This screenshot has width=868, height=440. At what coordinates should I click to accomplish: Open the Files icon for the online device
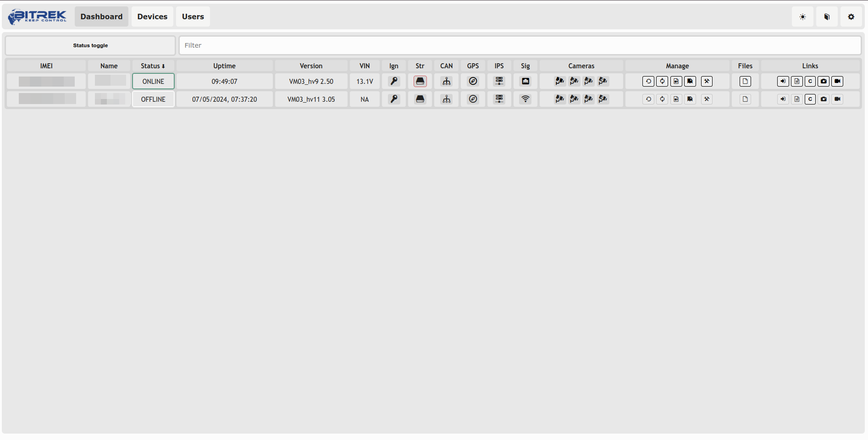click(745, 81)
